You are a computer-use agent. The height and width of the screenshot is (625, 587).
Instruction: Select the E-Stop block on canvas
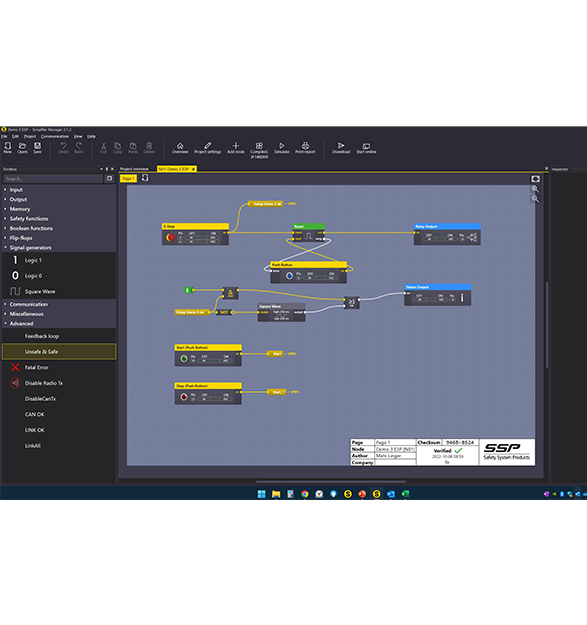point(195,234)
